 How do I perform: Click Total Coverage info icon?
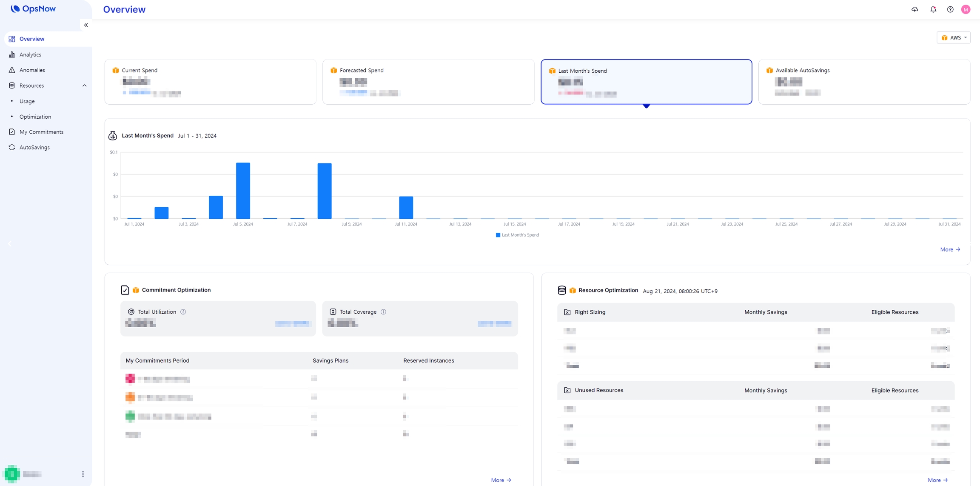click(384, 312)
